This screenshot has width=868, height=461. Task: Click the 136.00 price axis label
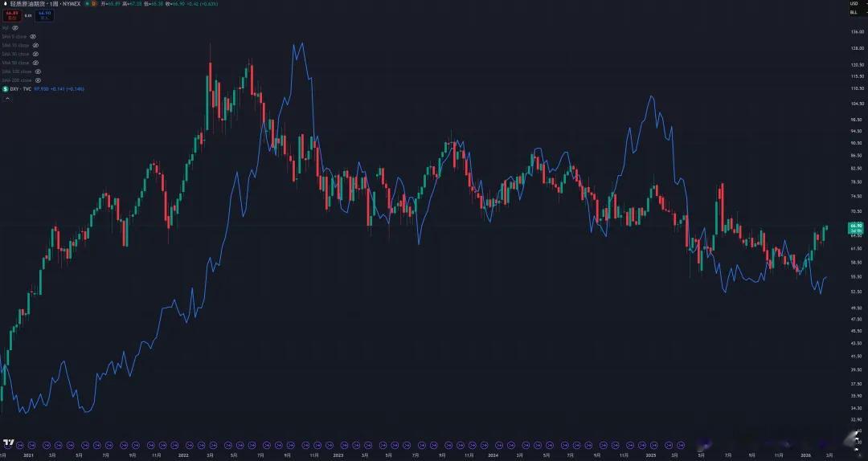click(x=857, y=31)
